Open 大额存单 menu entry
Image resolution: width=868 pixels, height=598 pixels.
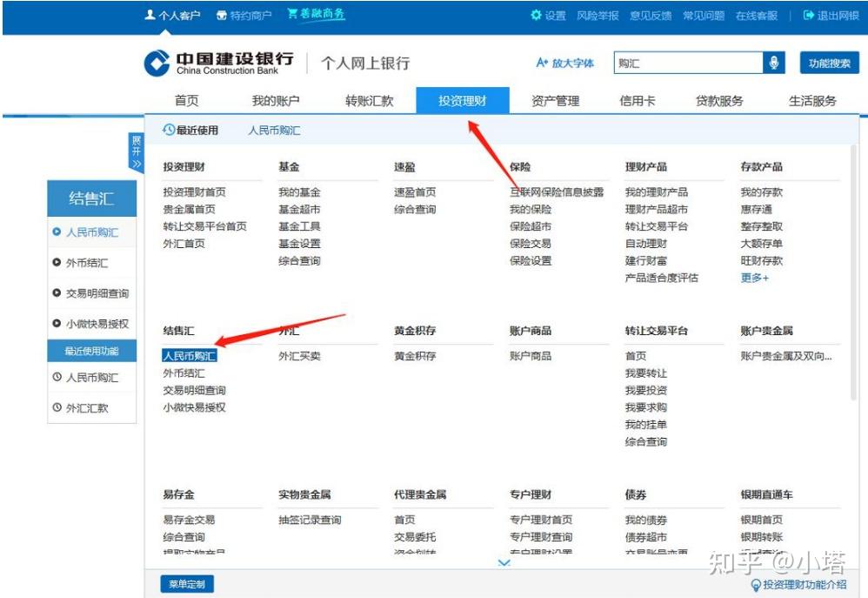click(x=762, y=244)
